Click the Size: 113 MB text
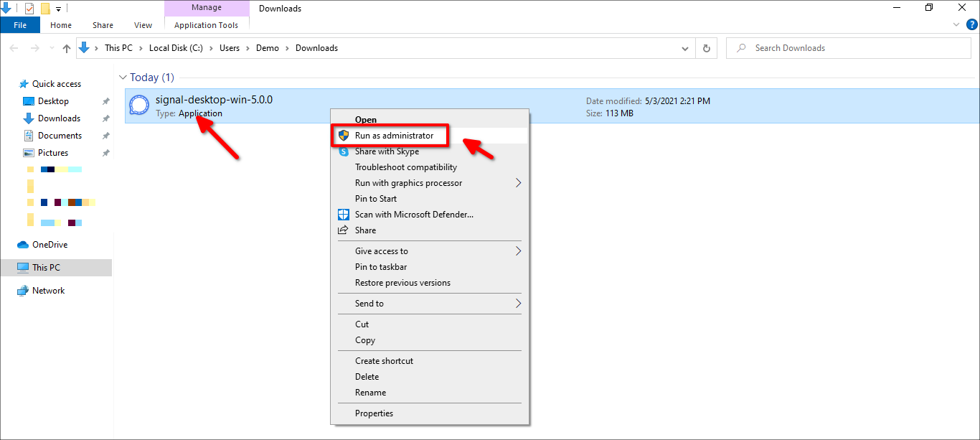Viewport: 980px width, 440px height. (610, 113)
